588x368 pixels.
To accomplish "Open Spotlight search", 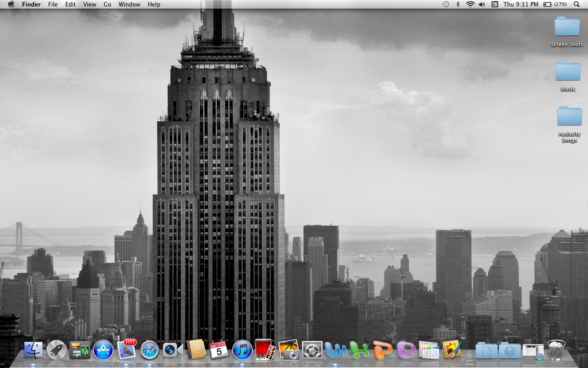I will (x=577, y=4).
